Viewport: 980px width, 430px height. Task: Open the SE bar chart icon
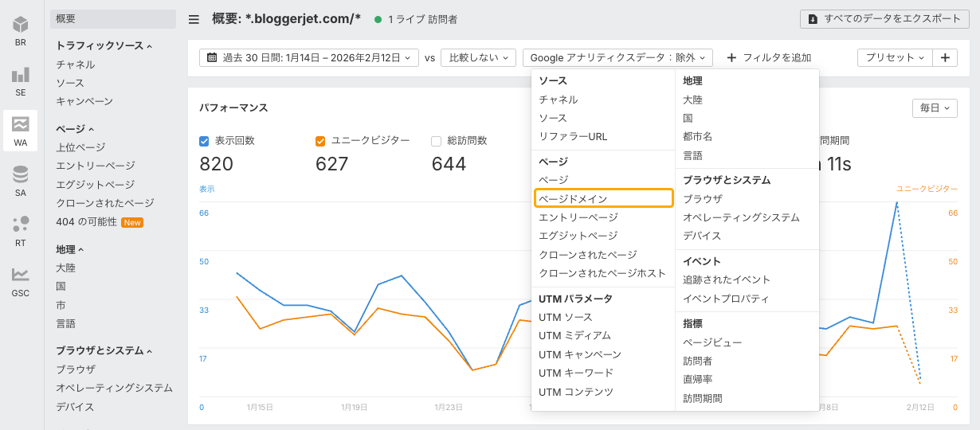(20, 80)
